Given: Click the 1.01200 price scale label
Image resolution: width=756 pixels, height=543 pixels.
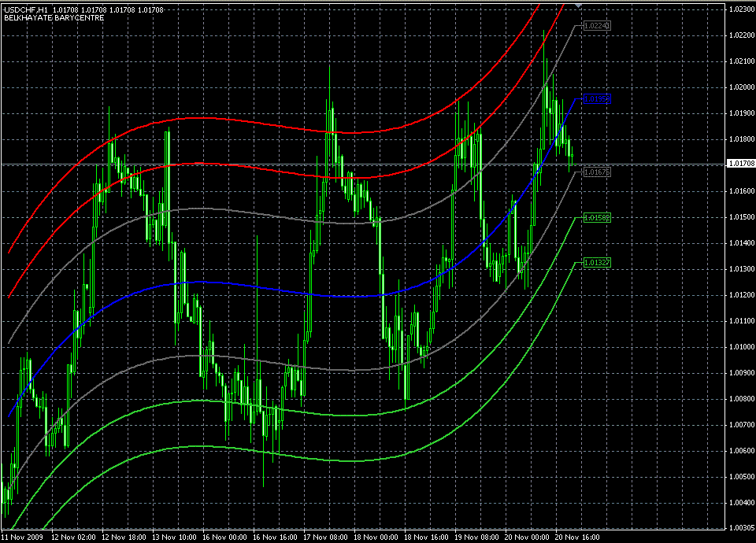Looking at the screenshot, I should [x=742, y=295].
